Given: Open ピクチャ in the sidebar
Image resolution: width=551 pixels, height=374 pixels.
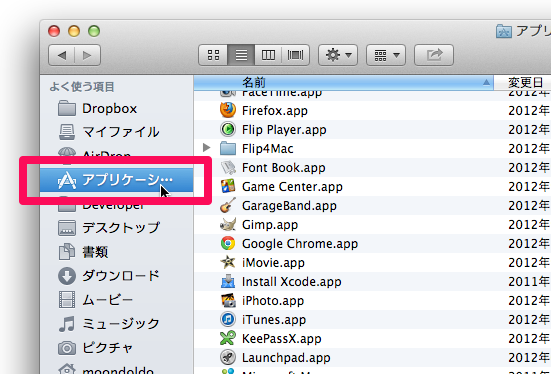Looking at the screenshot, I should click(117, 347).
